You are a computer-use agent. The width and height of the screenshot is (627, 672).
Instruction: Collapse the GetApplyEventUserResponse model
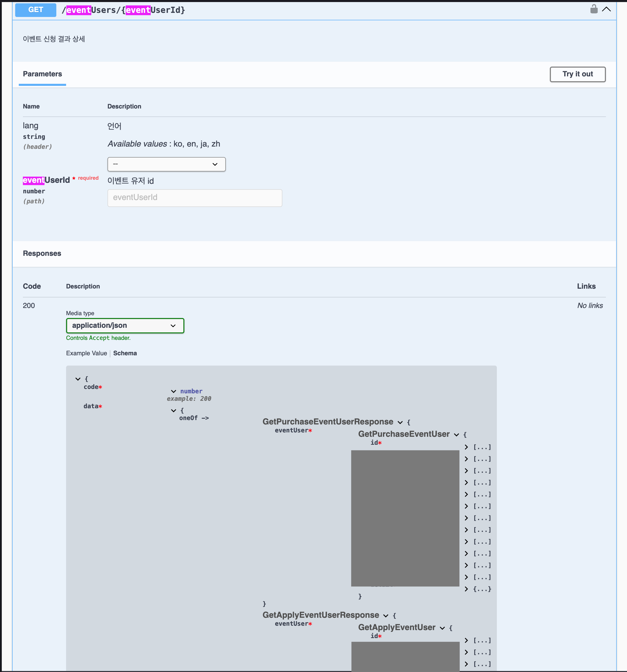(x=386, y=616)
